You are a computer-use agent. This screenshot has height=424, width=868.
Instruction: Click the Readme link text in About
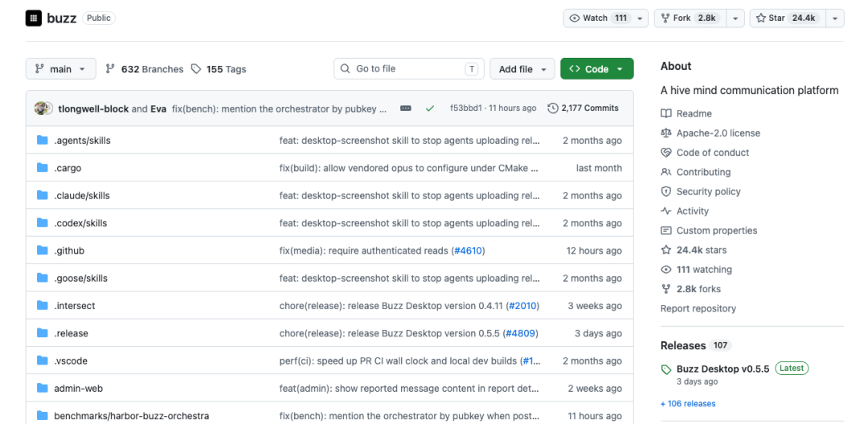coord(694,113)
